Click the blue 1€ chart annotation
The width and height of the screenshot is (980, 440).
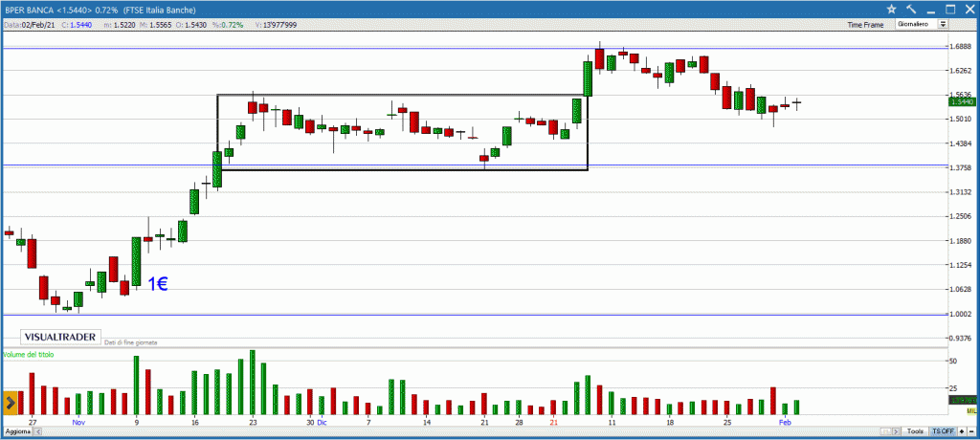pos(158,284)
